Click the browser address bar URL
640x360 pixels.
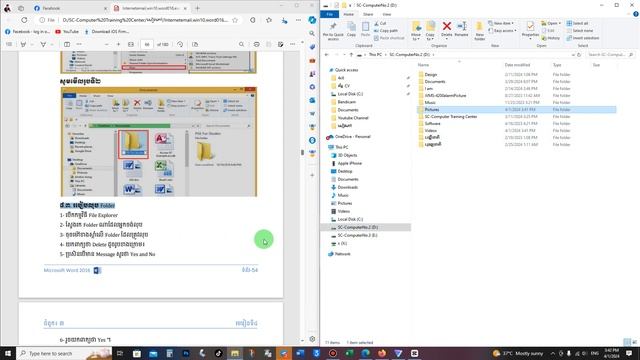[145, 20]
